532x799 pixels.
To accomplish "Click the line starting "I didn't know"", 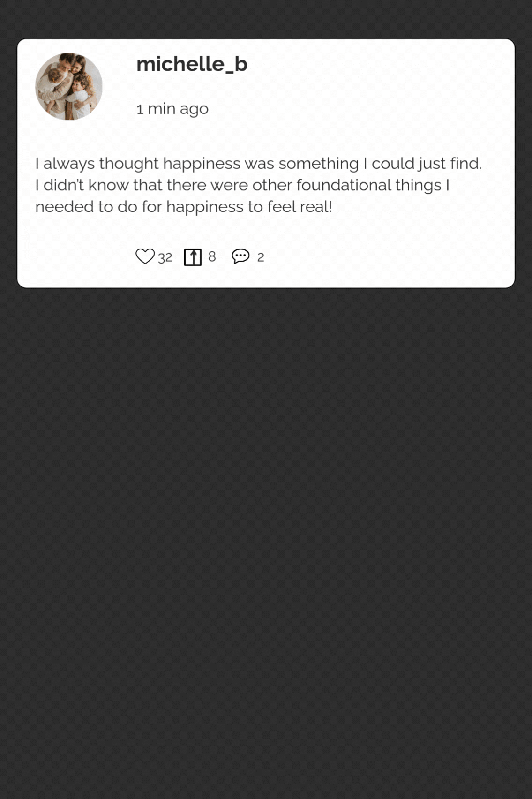I will point(242,185).
